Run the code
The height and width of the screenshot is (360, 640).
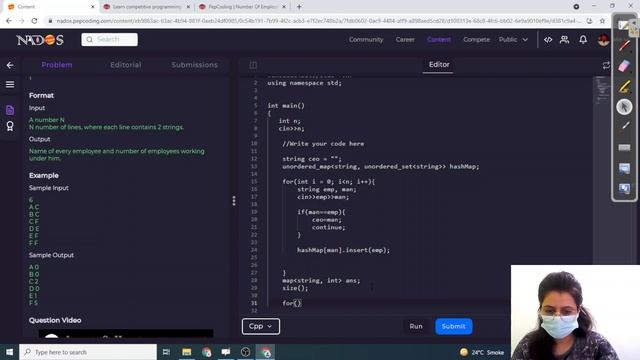(x=416, y=326)
